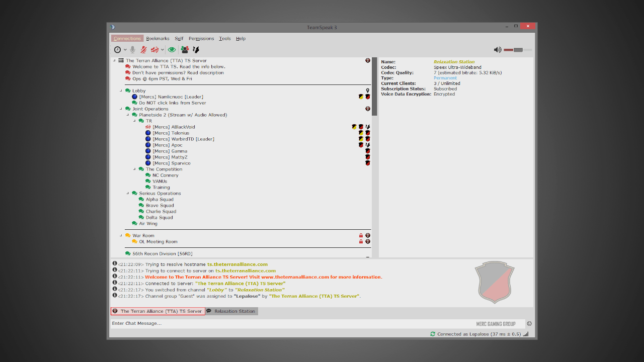Open the Bookmarks menu
This screenshot has height=362, width=644.
(x=158, y=38)
